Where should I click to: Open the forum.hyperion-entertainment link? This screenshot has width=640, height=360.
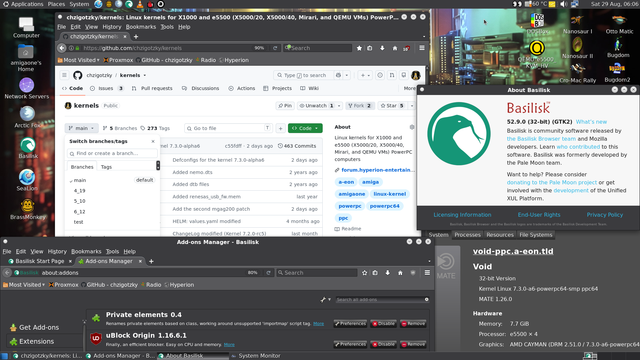[375, 170]
